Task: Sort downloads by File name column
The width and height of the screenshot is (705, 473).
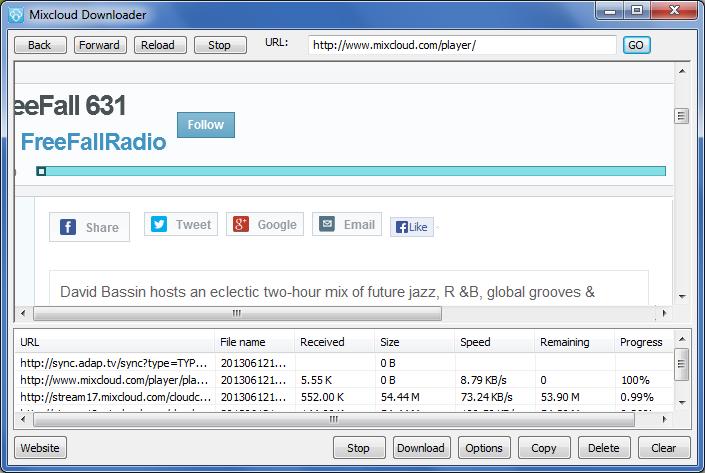Action: (254, 342)
